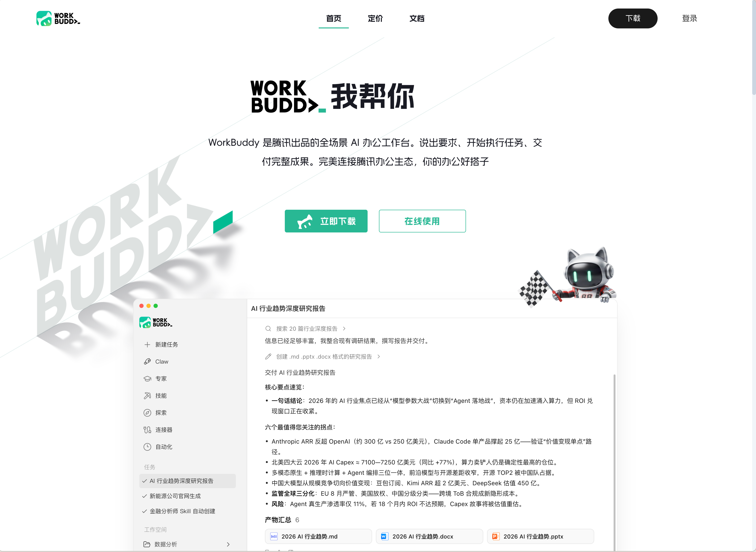Viewport: 756px width, 552px height.
Task: Open file 2026 AI 行业趋势.pptx
Action: (x=540, y=536)
